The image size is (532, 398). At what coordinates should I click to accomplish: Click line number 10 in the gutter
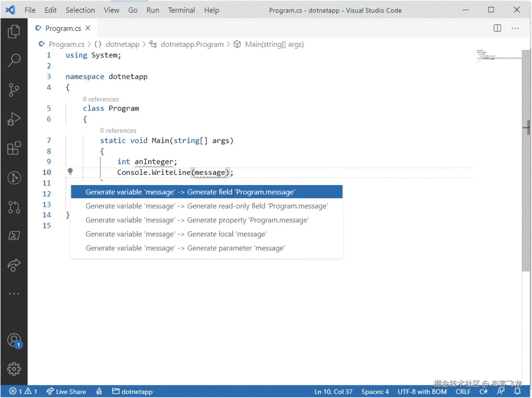[x=47, y=172]
